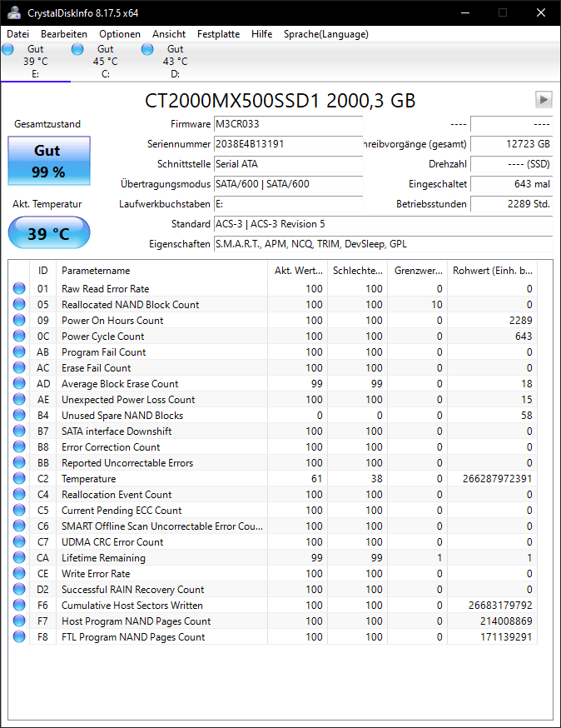The height and width of the screenshot is (728, 561).
Task: Click the status orb for Current Pending ECC Count
Action: pyautogui.click(x=19, y=510)
